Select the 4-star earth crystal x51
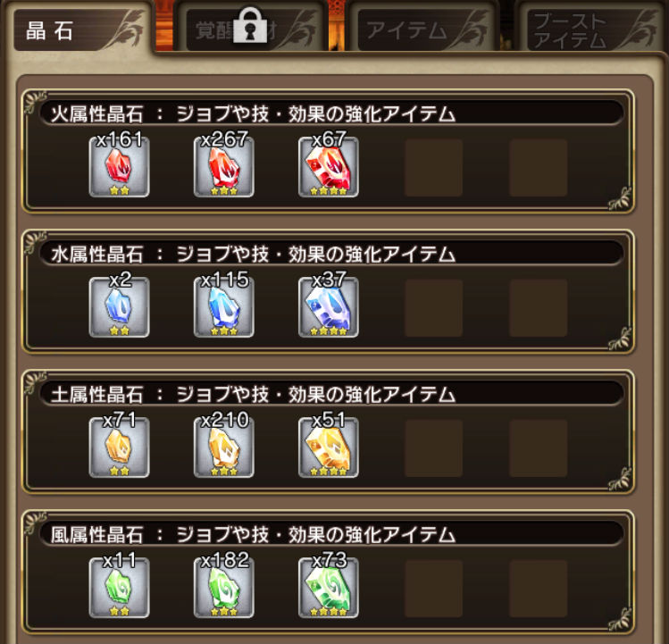The width and height of the screenshot is (669, 644). pos(328,447)
